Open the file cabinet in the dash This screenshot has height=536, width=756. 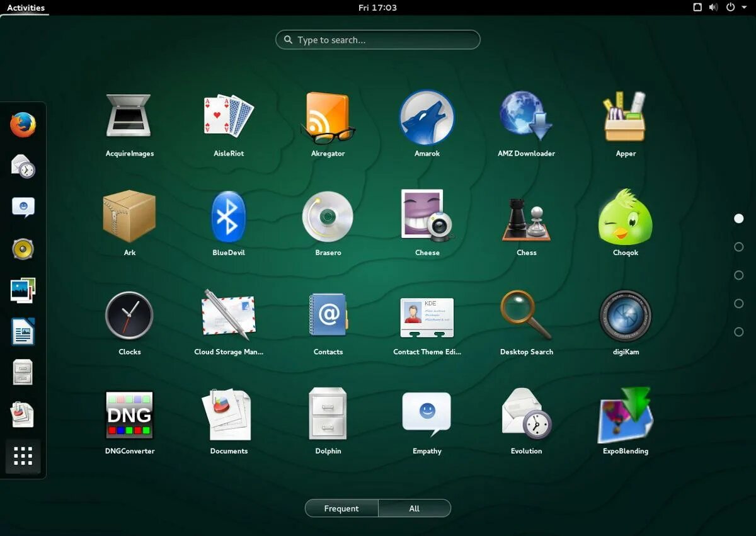[23, 373]
